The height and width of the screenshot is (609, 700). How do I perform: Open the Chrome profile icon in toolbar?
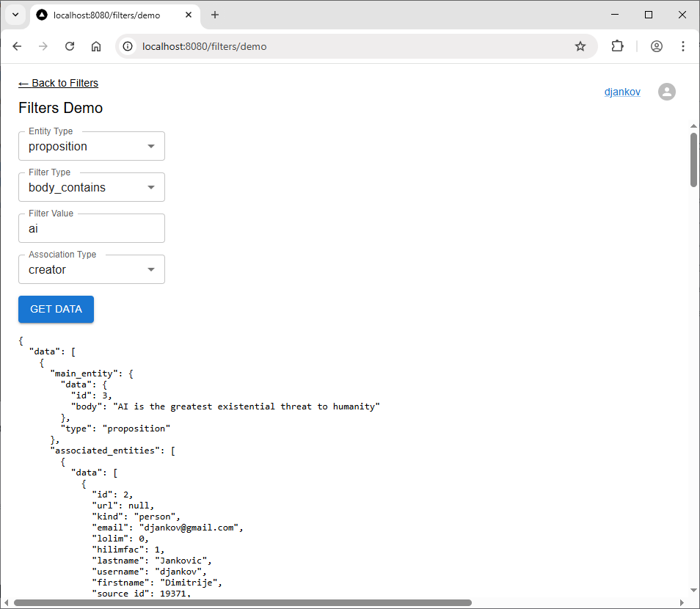tap(657, 46)
